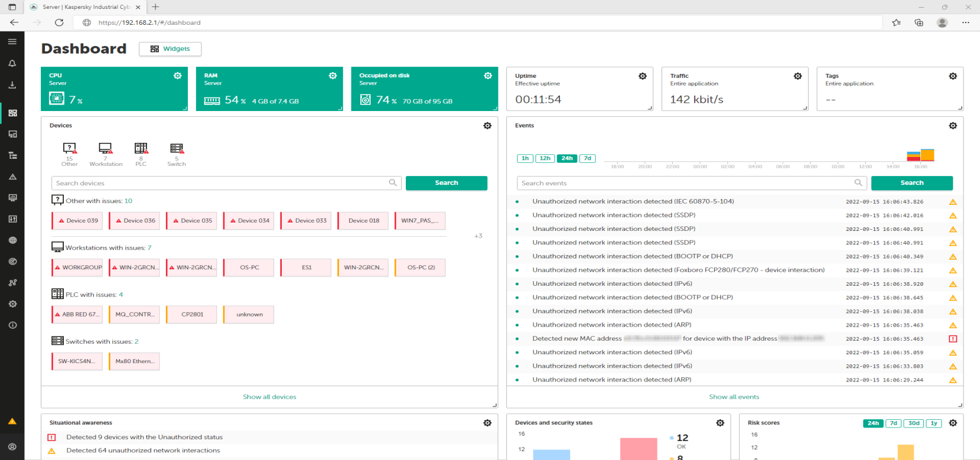Click Show all events link
Screen dimensions: 980x460
[734, 397]
